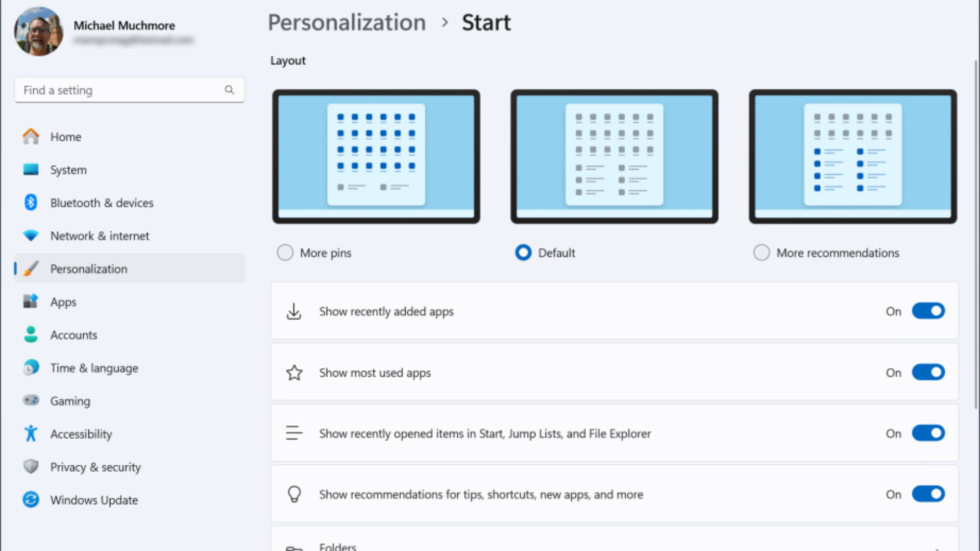Go back to Personalization breadcrumb
The width and height of the screenshot is (980, 551).
pyautogui.click(x=347, y=22)
